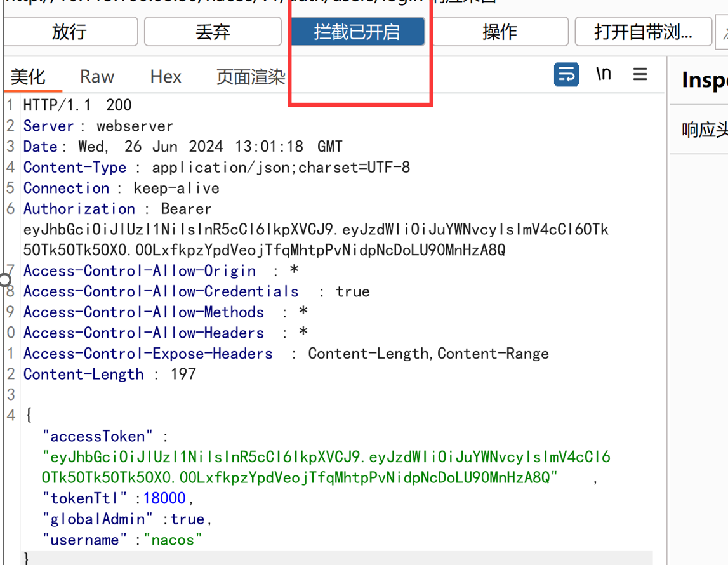The height and width of the screenshot is (565, 728).
Task: Click the 丢弃 drop button
Action: [213, 32]
